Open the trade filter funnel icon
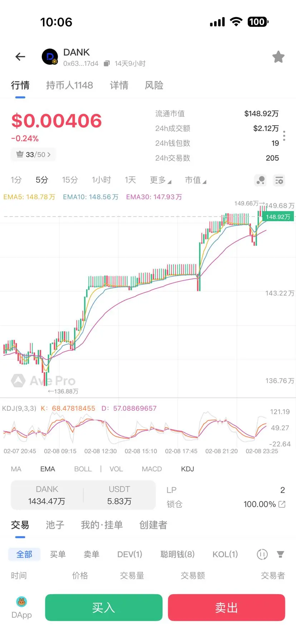The height and width of the screenshot is (644, 296). point(281,554)
